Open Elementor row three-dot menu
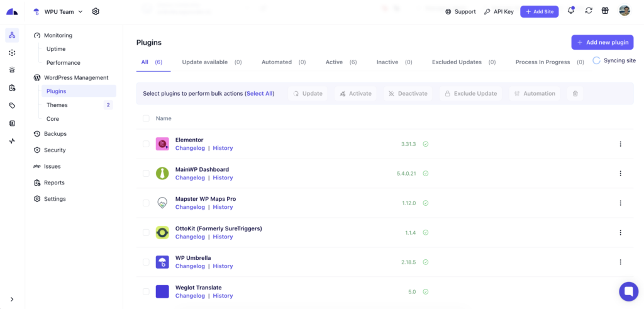 coord(620,144)
